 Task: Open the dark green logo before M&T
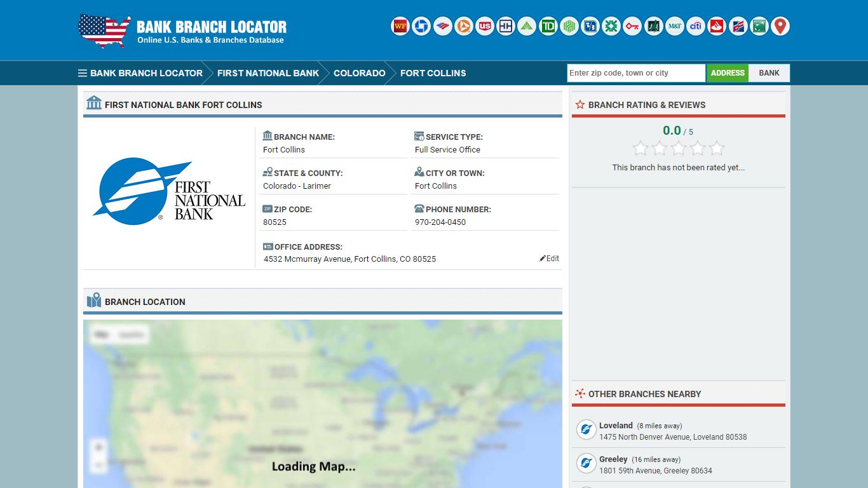[x=653, y=26]
